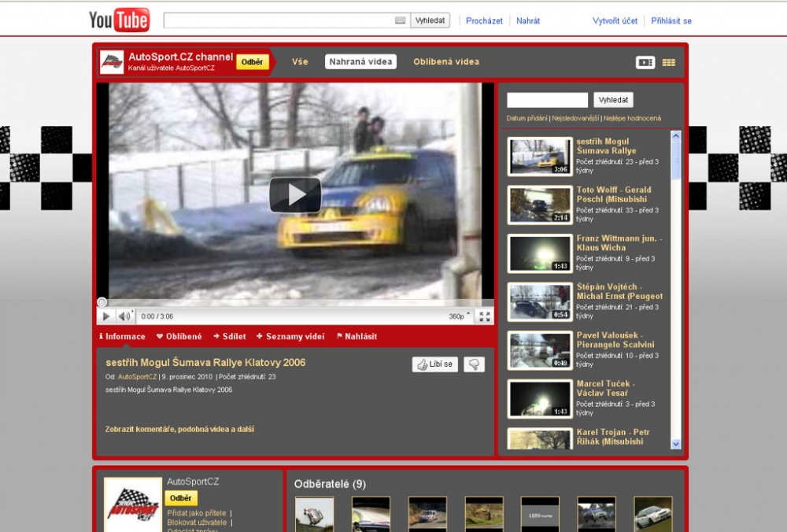Sort videos by Nejlépe hodnocená
Screen dimensions: 787x532
(633, 119)
